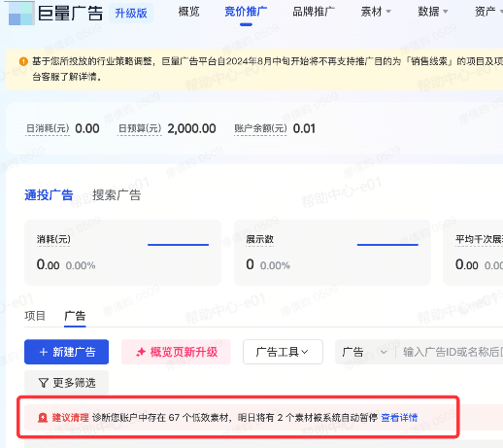
Task: Click the 日消耗(元) label
Action: click(48, 128)
